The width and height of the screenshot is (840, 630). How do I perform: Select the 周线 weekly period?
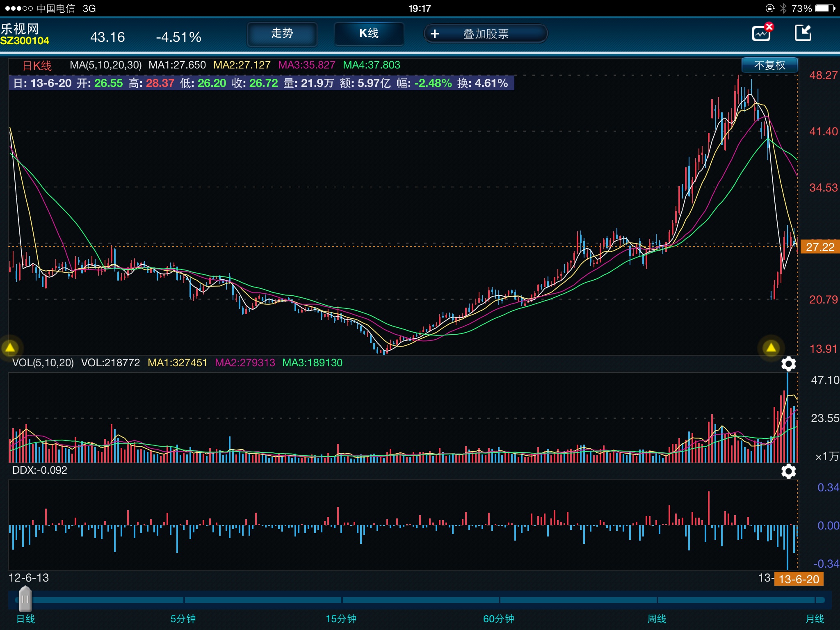657,619
